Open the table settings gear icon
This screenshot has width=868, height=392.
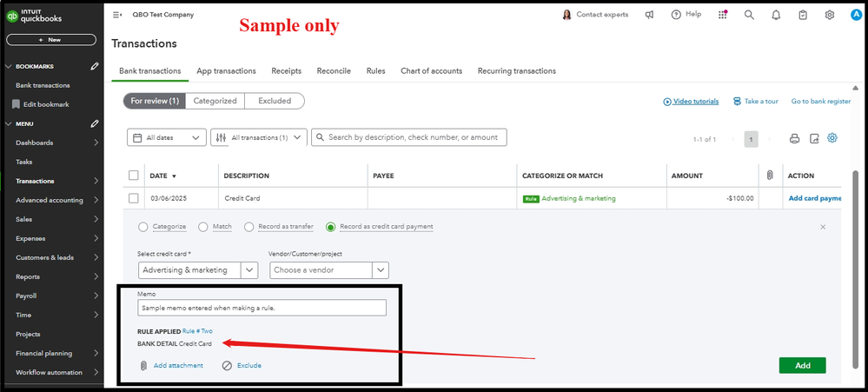coord(832,138)
